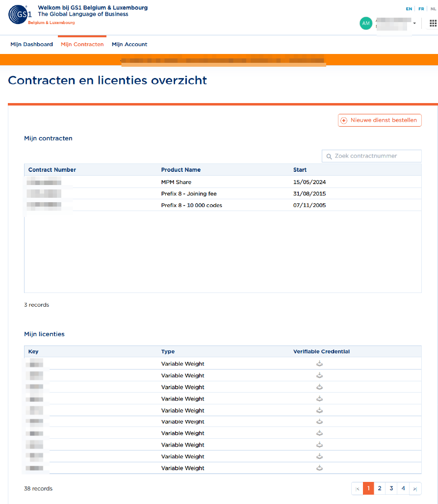Click the 31/08/2015 start date cell

tap(309, 193)
